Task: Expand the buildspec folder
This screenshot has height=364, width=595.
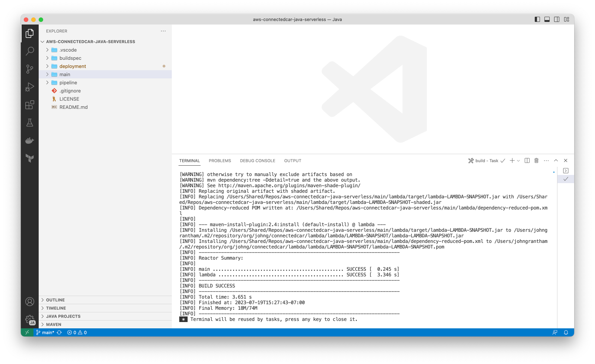Action: (47, 58)
